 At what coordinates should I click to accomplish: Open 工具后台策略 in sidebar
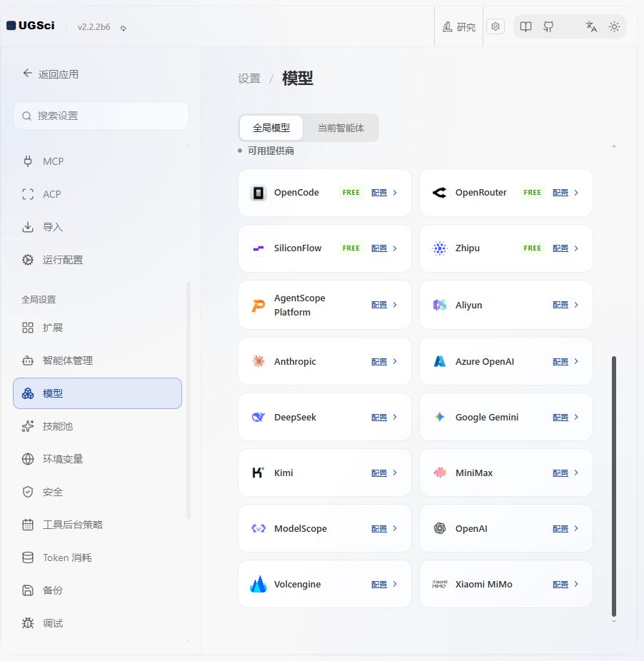pyautogui.click(x=97, y=525)
